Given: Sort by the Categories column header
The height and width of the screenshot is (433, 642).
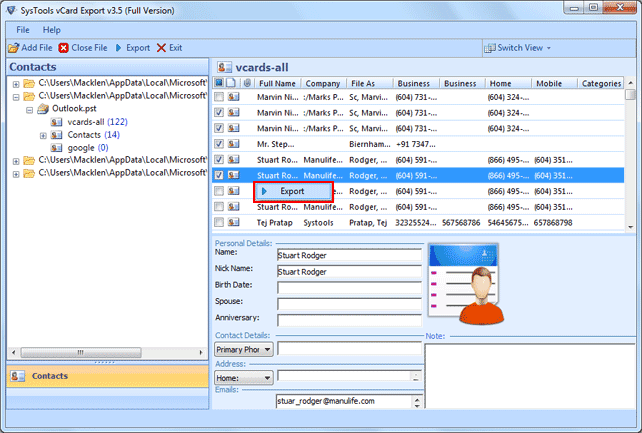Looking at the screenshot, I should point(601,83).
